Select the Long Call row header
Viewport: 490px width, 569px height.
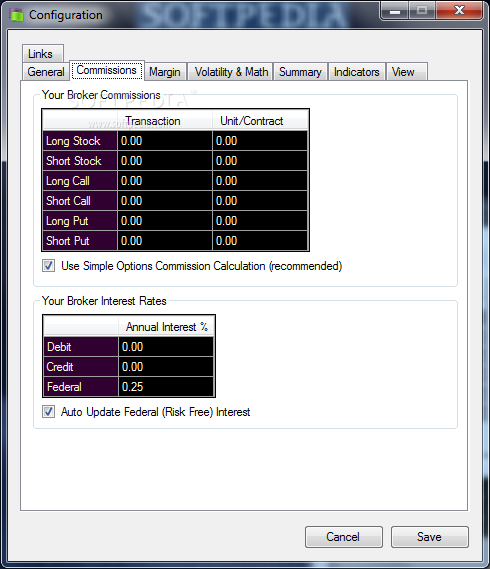coord(80,181)
